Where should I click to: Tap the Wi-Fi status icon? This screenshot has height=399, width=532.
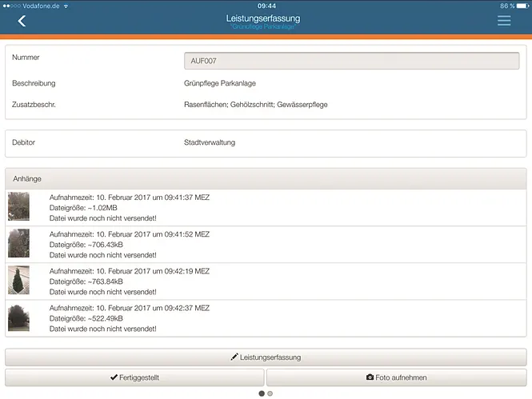66,6
